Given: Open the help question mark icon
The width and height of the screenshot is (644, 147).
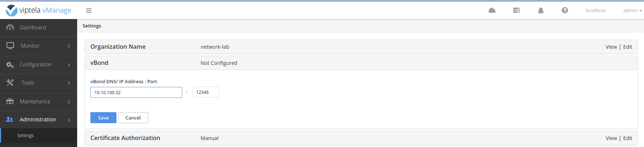Looking at the screenshot, I should pos(565,11).
